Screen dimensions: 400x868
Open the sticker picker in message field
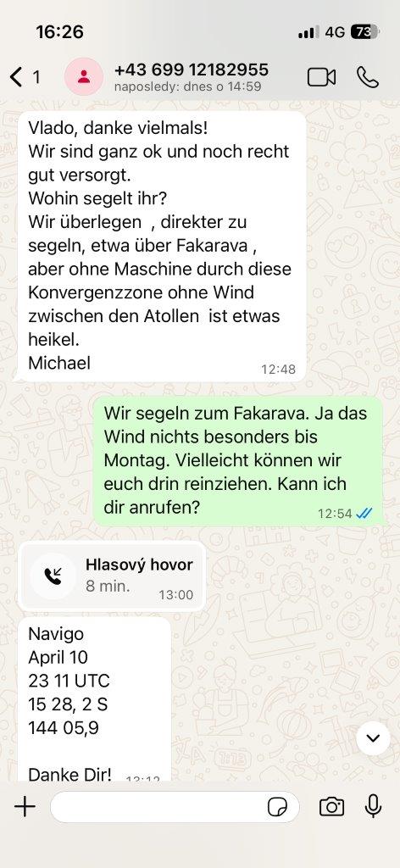(x=277, y=807)
